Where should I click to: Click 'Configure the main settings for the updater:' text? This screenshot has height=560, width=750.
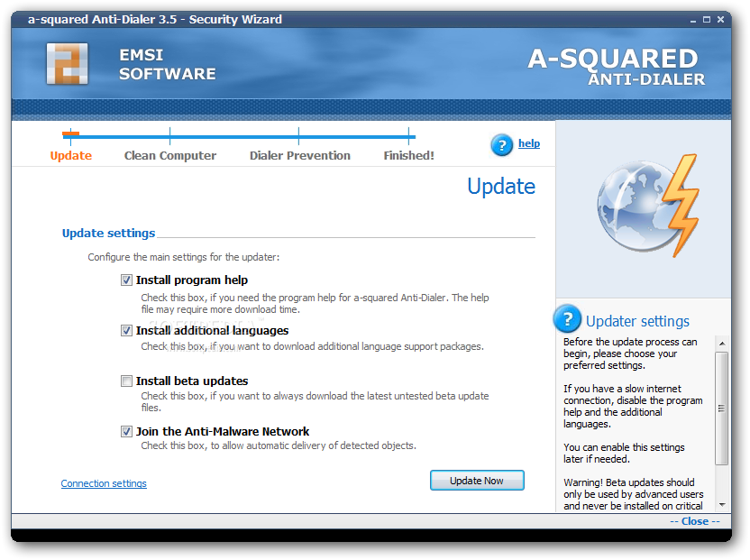(184, 257)
